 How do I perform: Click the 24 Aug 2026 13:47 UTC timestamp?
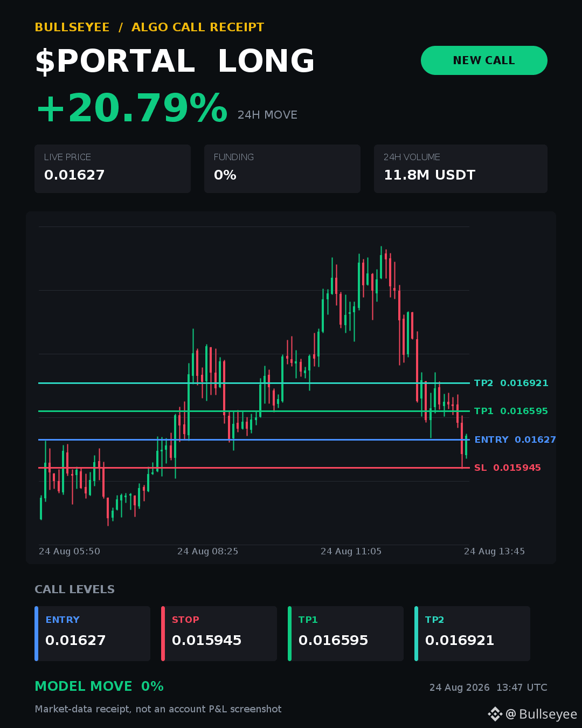pyautogui.click(x=488, y=688)
